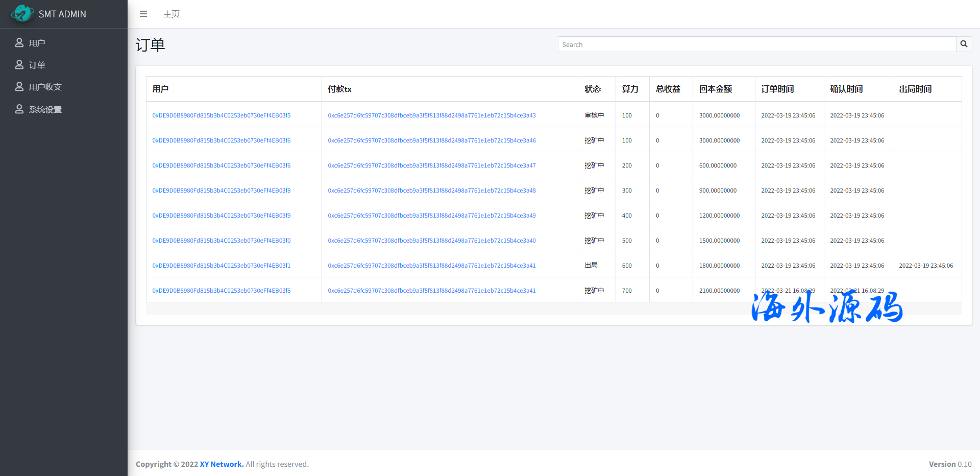Screen dimensions: 980x476
Task: Open user address ending in EB03f8
Action: coord(221,191)
